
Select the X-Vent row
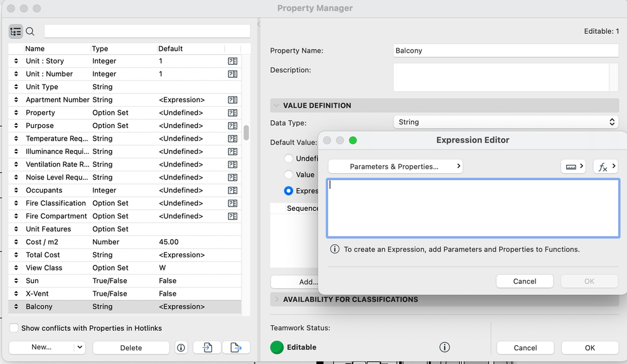(x=125, y=294)
